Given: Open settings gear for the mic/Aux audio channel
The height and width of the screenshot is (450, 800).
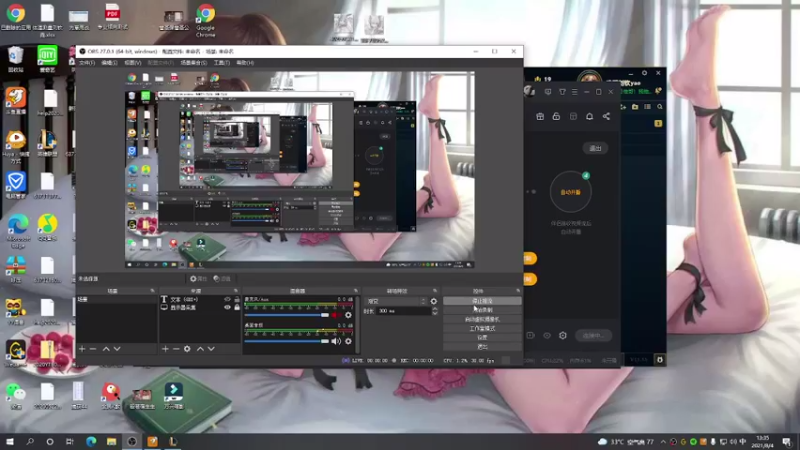Looking at the screenshot, I should (348, 315).
